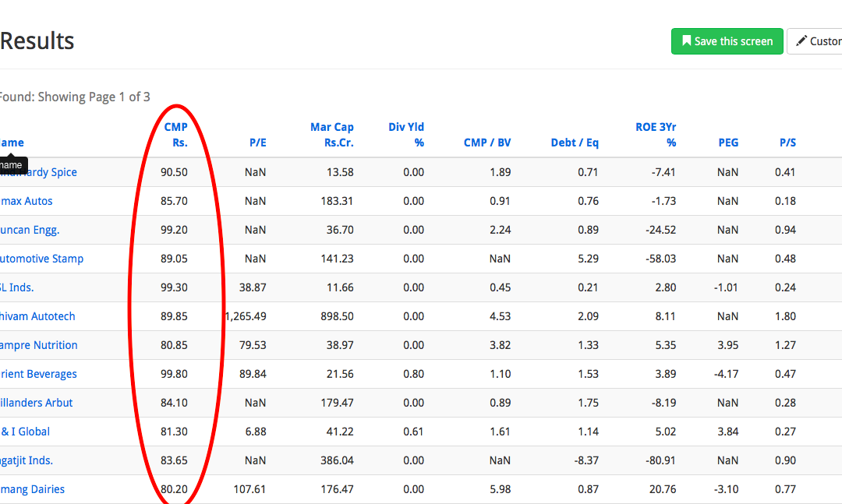Click P/E value 6.88
Viewport: 842px width, 504px height.
(x=256, y=432)
